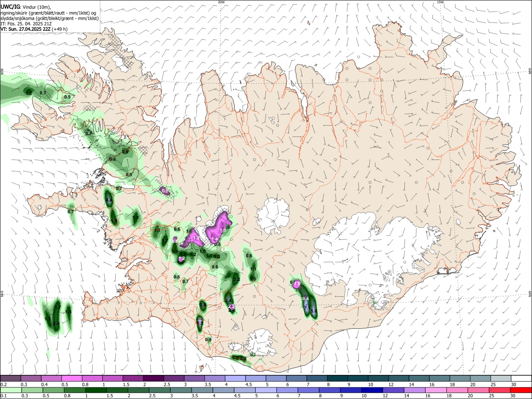Click the 5.8 precipitation value on the map
Viewport: 532px width, 399px height.
[x=314, y=311]
